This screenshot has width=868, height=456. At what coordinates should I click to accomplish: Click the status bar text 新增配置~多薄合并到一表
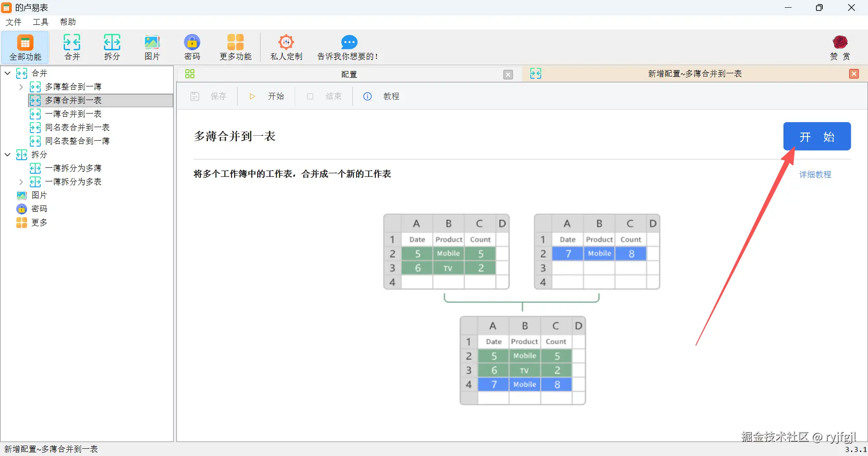click(x=51, y=449)
